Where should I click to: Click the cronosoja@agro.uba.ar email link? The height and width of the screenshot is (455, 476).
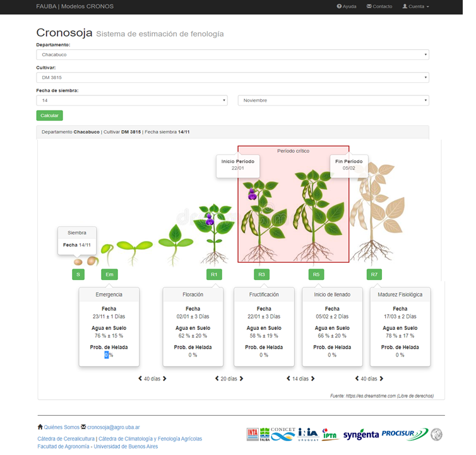[116, 427]
